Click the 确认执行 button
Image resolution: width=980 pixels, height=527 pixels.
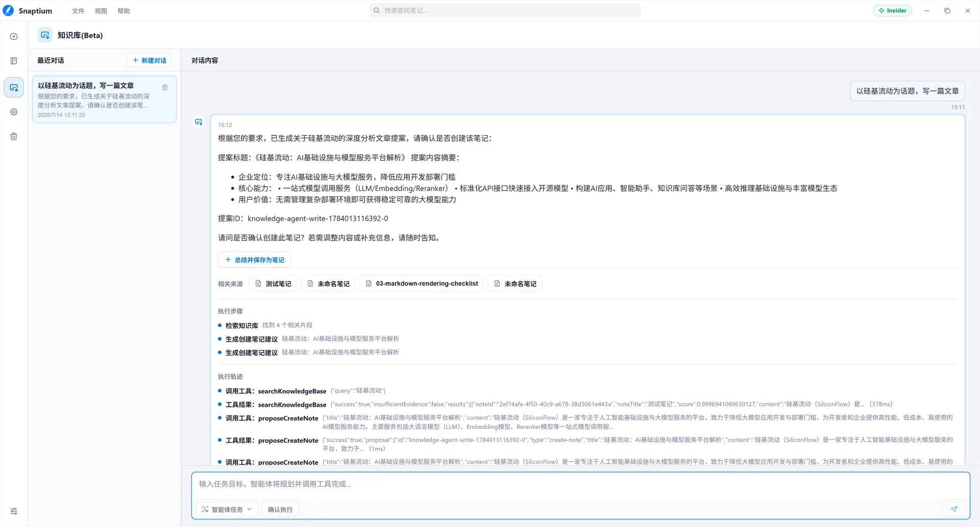[280, 510]
